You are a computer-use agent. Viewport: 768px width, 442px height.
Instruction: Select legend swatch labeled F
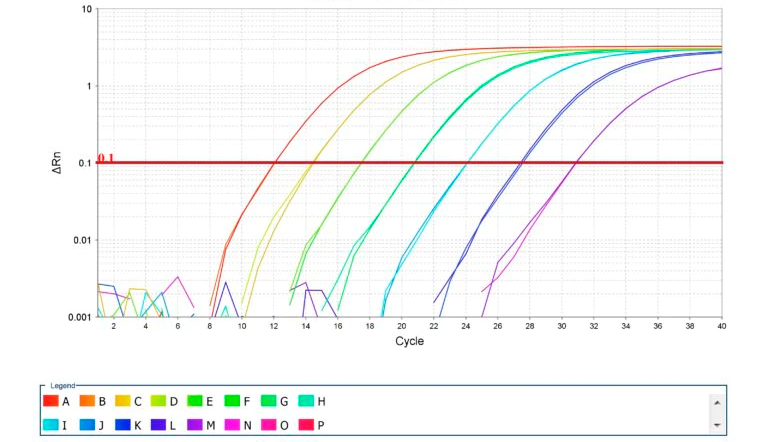(x=230, y=401)
